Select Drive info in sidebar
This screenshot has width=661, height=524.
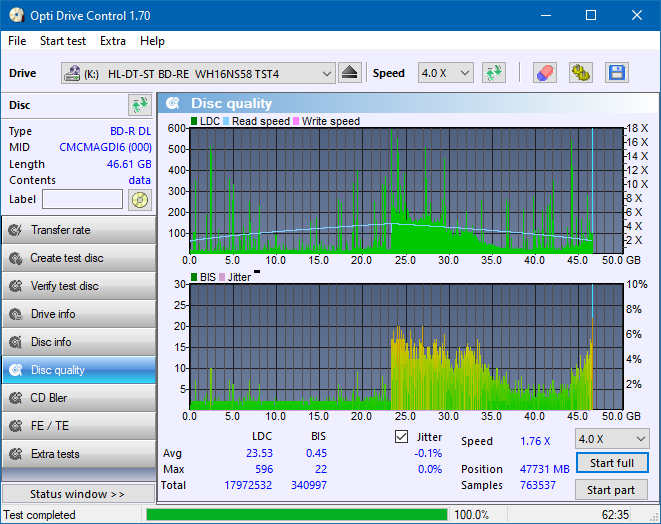coord(79,314)
